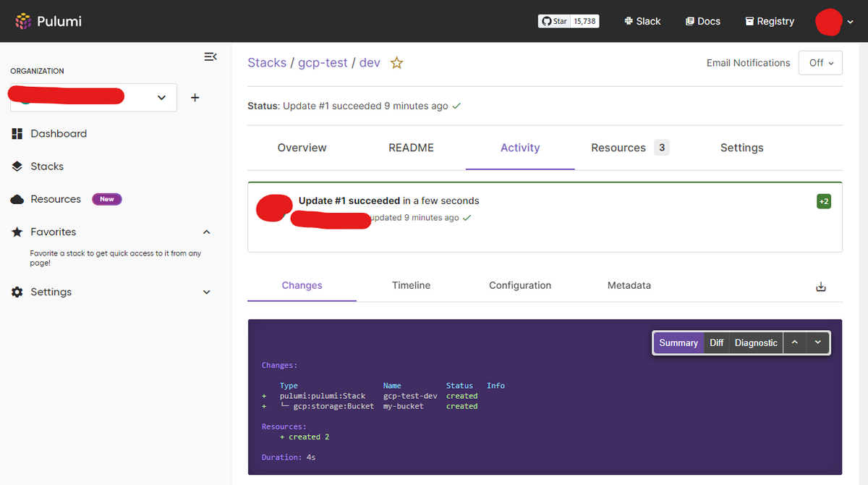Image resolution: width=868 pixels, height=485 pixels.
Task: Switch the log to Diagnostic view
Action: pyautogui.click(x=756, y=343)
